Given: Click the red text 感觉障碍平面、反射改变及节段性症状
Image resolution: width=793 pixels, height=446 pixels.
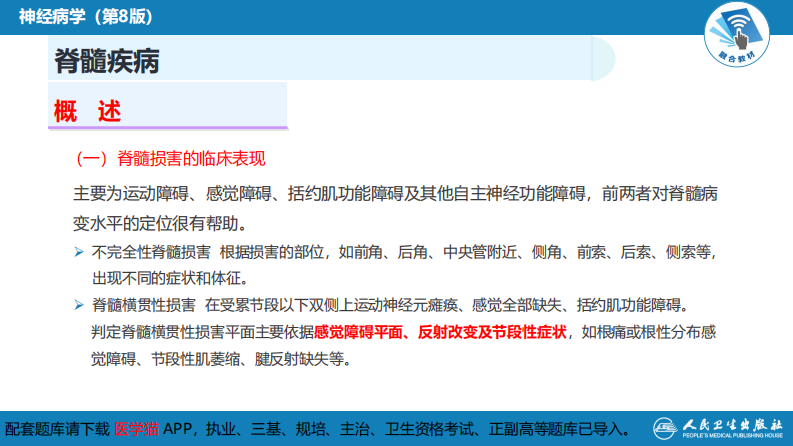Looking at the screenshot, I should point(440,332).
